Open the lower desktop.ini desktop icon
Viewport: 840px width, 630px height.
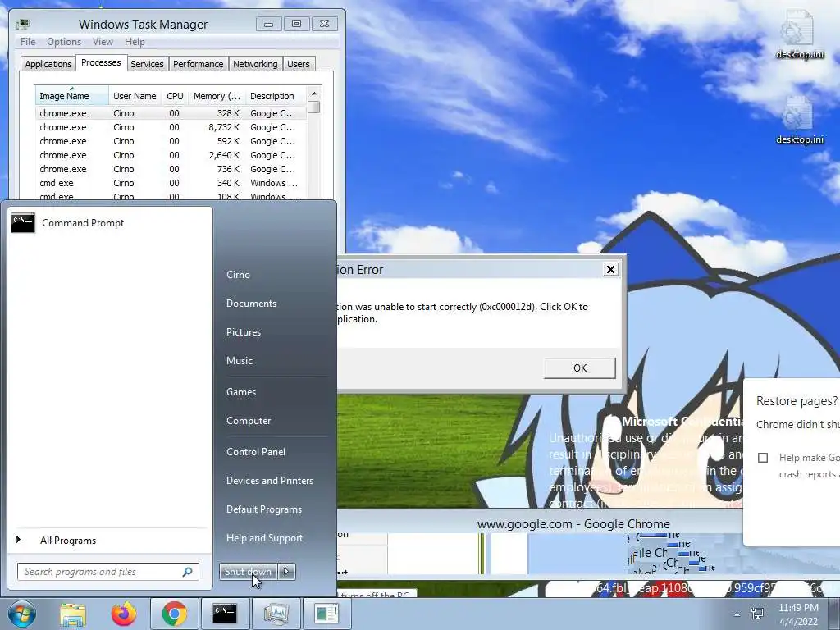[799, 120]
